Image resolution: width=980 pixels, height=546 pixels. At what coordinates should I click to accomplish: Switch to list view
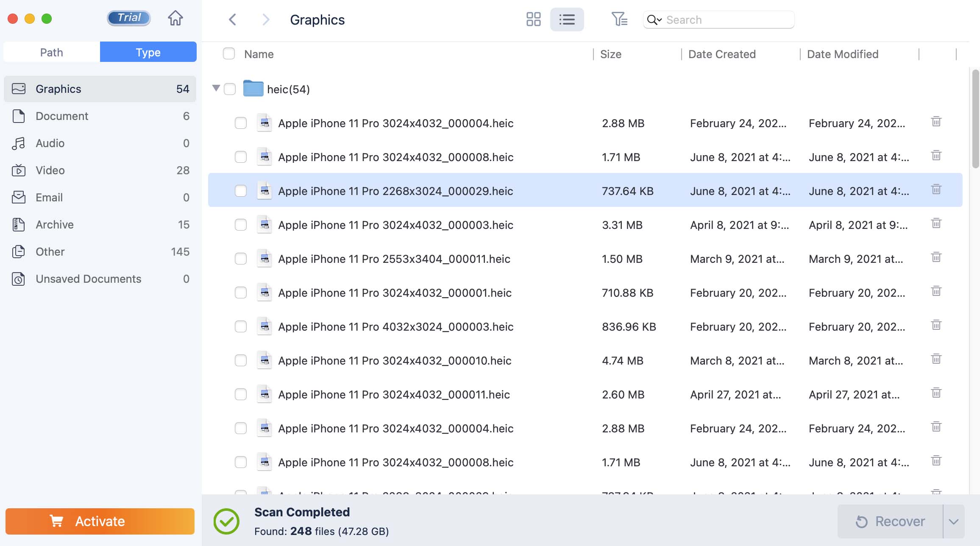coord(567,19)
